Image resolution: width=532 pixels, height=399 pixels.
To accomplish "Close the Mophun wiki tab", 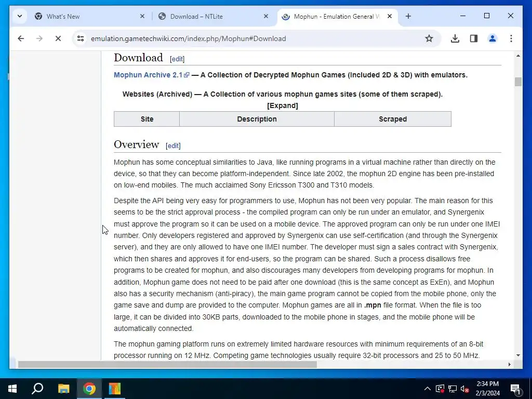I will pyautogui.click(x=390, y=16).
